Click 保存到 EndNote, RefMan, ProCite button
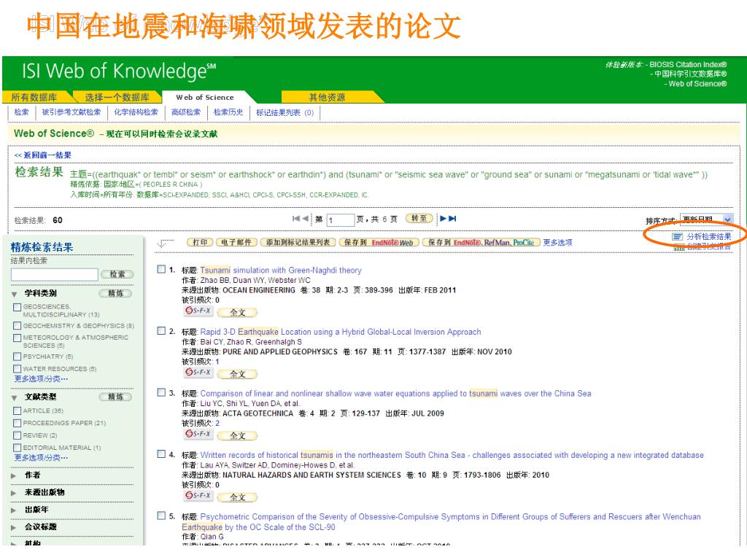 [481, 242]
